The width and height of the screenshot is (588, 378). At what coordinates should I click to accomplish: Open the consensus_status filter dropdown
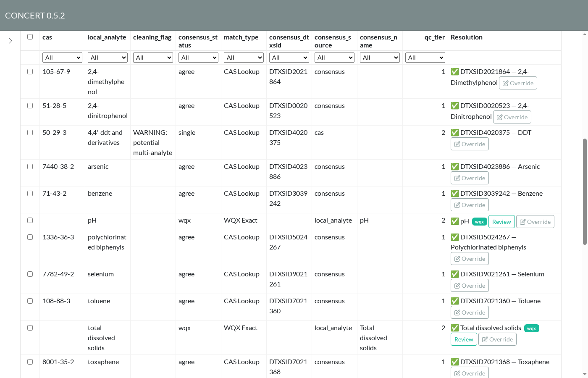pyautogui.click(x=198, y=58)
